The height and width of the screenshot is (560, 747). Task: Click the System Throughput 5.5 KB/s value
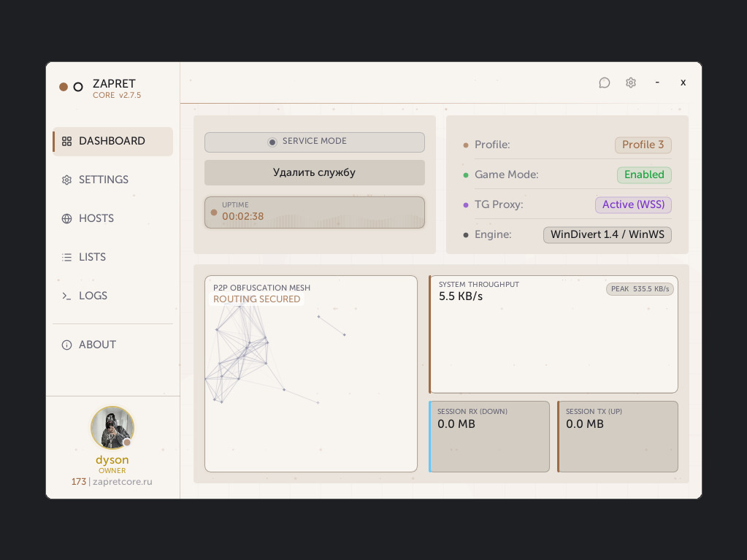click(x=461, y=296)
